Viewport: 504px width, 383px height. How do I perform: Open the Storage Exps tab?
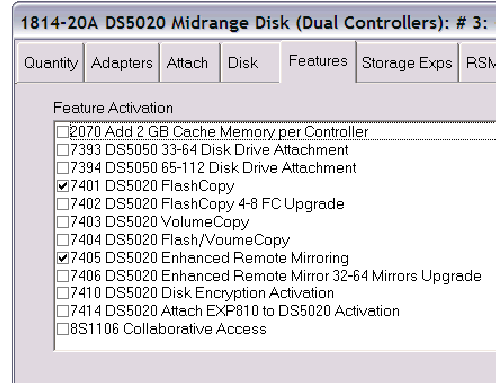coord(407,63)
